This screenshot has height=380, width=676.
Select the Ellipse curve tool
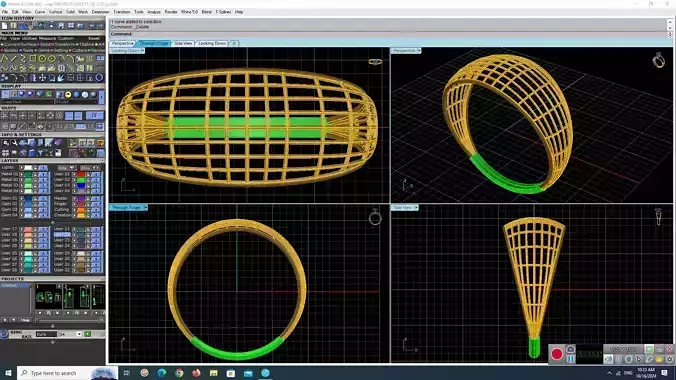pos(52,59)
